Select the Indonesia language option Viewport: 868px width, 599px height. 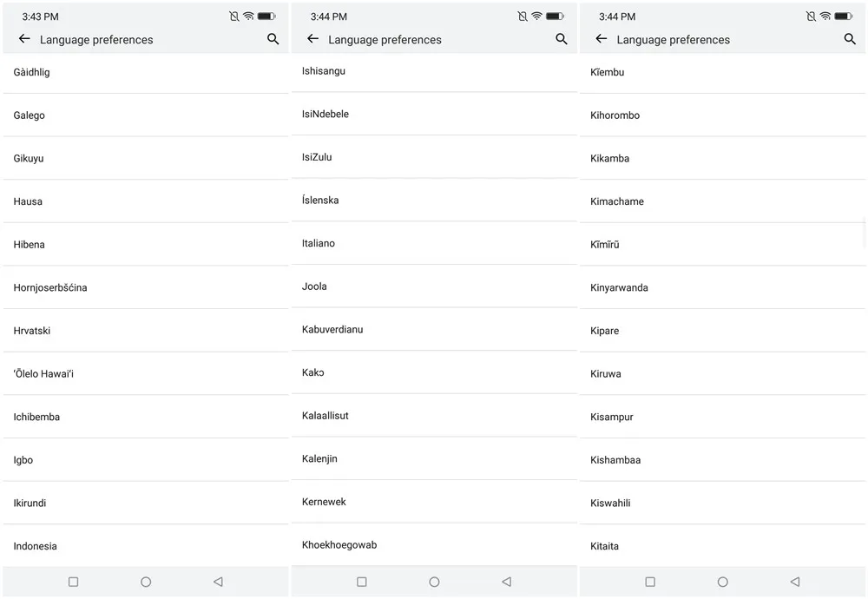pos(146,546)
